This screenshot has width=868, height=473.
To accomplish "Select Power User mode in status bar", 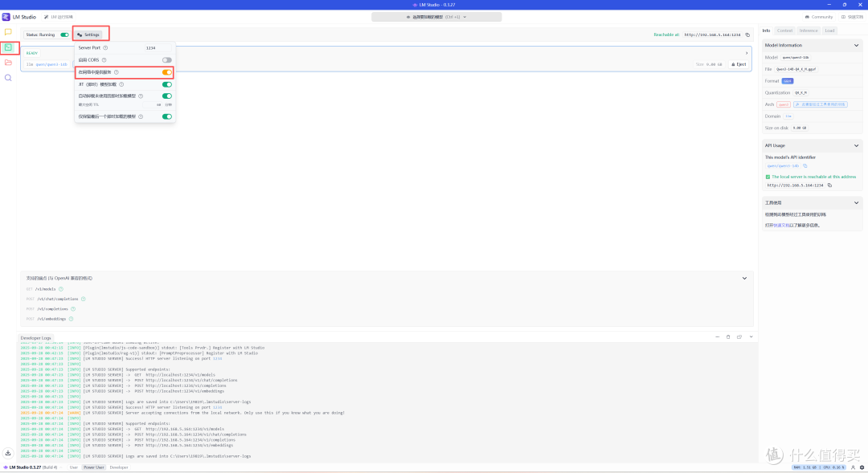I will [x=93, y=467].
